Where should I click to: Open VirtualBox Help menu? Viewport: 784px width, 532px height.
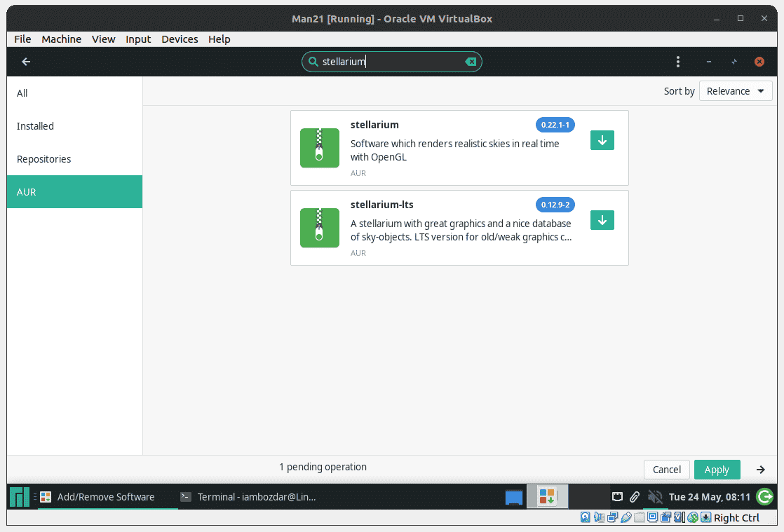[x=219, y=39]
